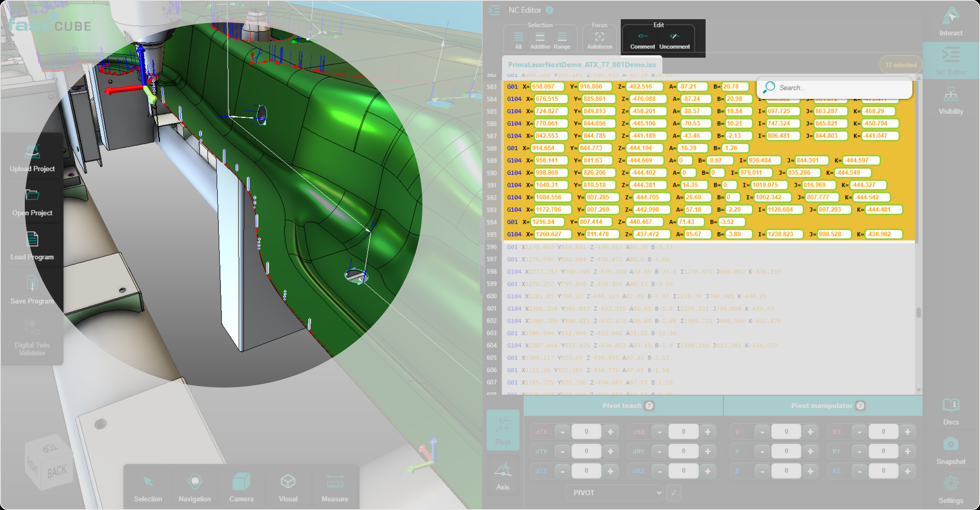Click the 13 selected badge
The height and width of the screenshot is (510, 980).
pos(901,65)
